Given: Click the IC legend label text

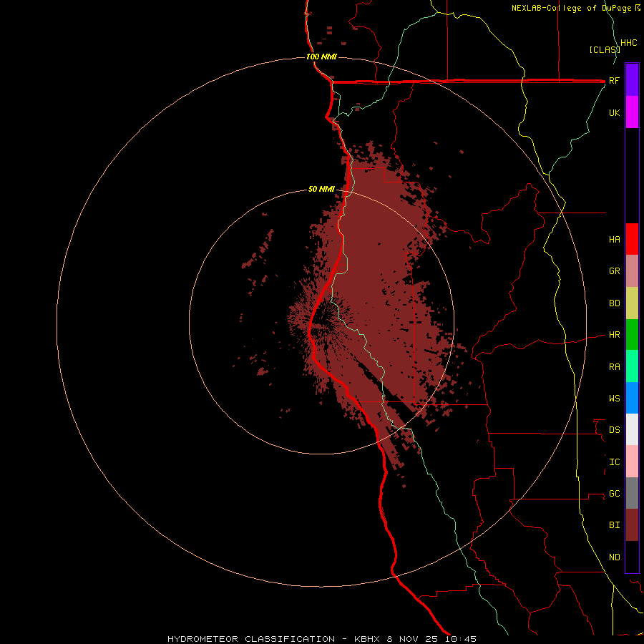Looking at the screenshot, I should pyautogui.click(x=615, y=462).
